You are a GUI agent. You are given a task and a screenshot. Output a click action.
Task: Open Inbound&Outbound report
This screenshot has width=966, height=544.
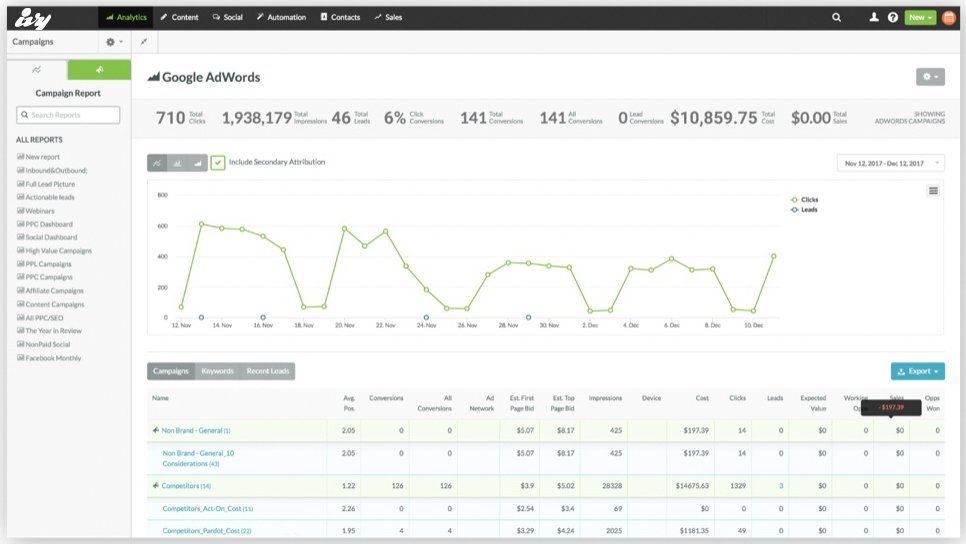[x=52, y=170]
